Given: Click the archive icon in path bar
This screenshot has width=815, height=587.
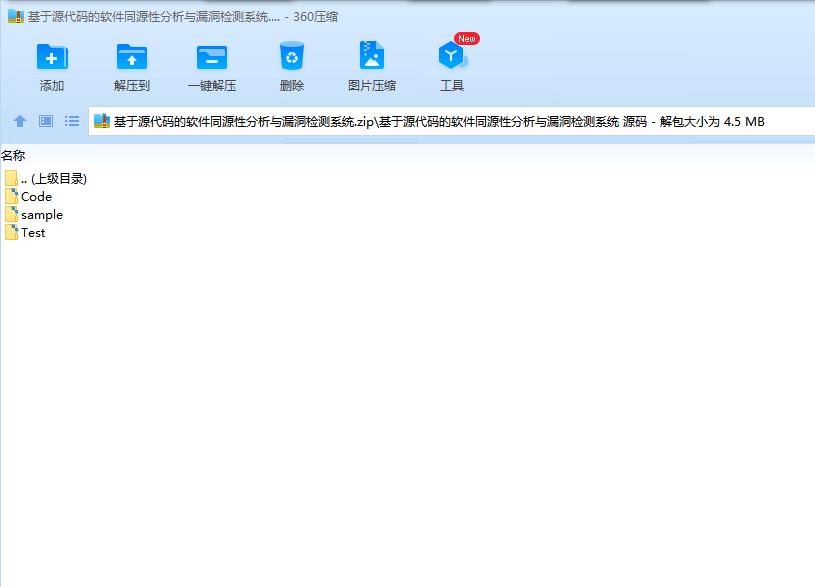Looking at the screenshot, I should click(x=102, y=121).
